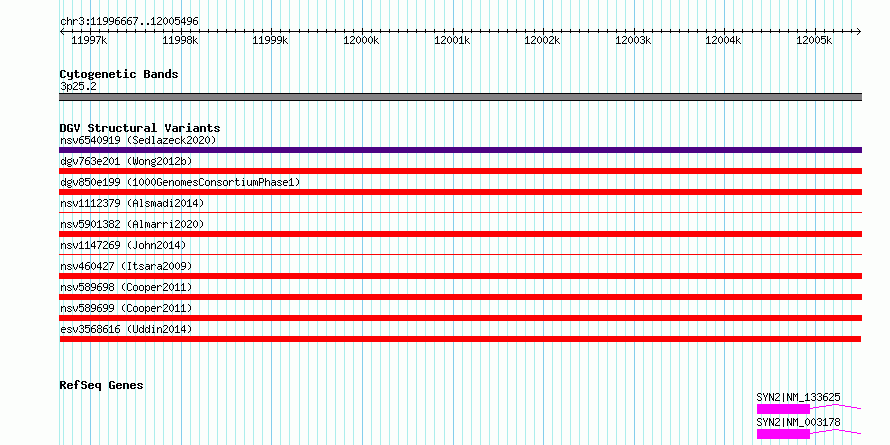Viewport: 890px width, 445px height.
Task: Select the purple nsv6540919 variant bar
Action: 460,150
